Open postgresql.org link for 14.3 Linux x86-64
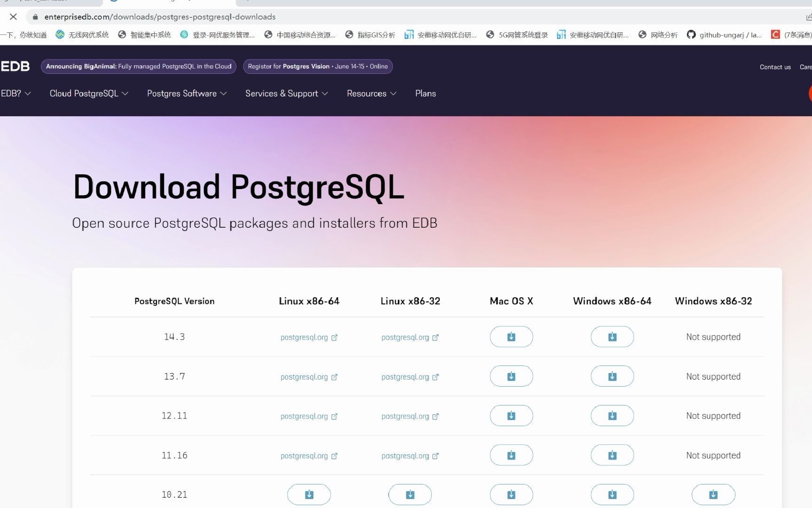The width and height of the screenshot is (812, 508). point(309,337)
